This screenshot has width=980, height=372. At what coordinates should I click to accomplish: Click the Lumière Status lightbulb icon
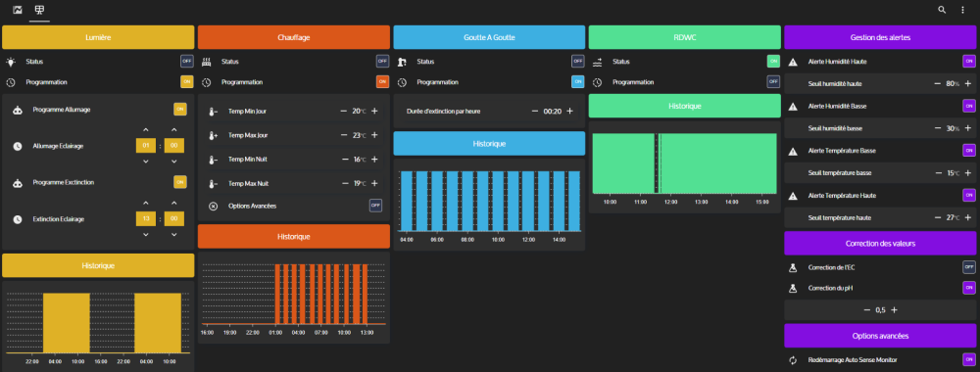point(11,61)
